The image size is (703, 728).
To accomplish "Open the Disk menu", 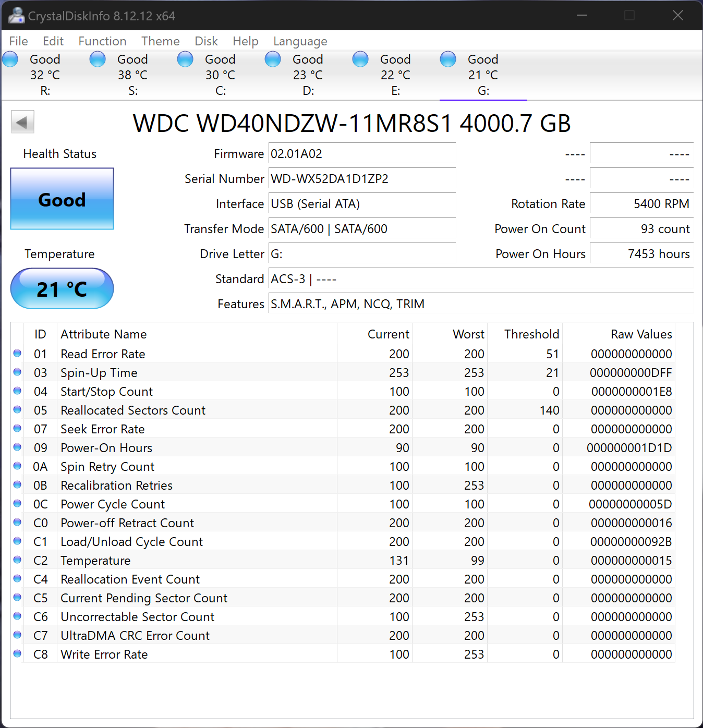I will [206, 41].
